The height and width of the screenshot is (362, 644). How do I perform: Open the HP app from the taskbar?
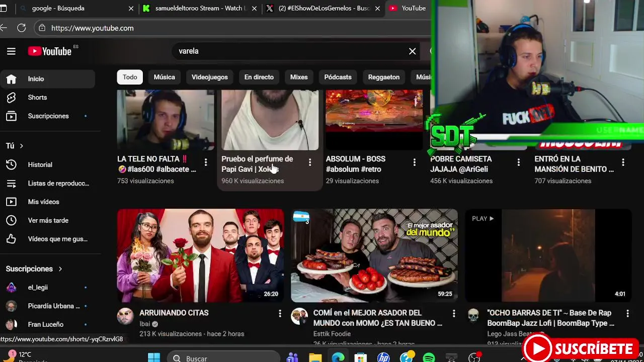coord(383,357)
